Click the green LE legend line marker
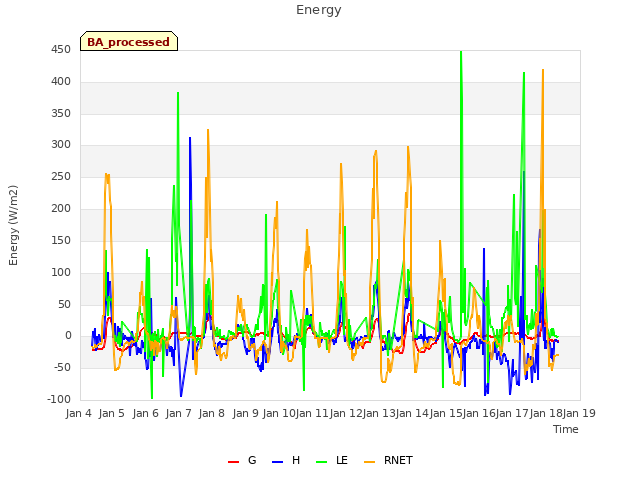This screenshot has height=480, width=640. click(x=322, y=462)
